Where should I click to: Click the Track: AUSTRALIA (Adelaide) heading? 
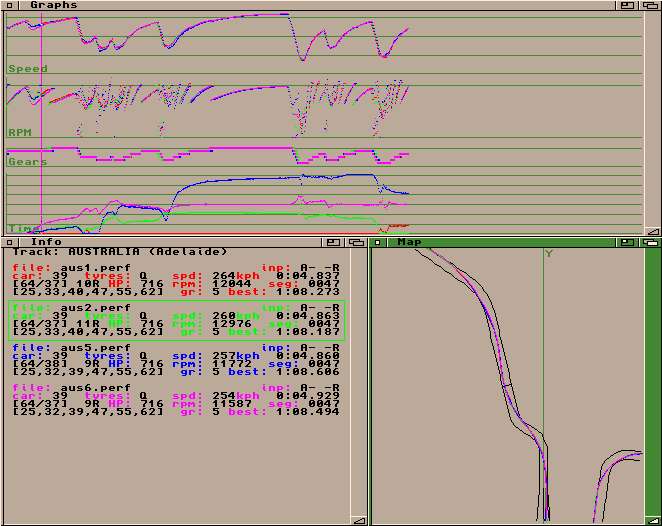(119, 252)
